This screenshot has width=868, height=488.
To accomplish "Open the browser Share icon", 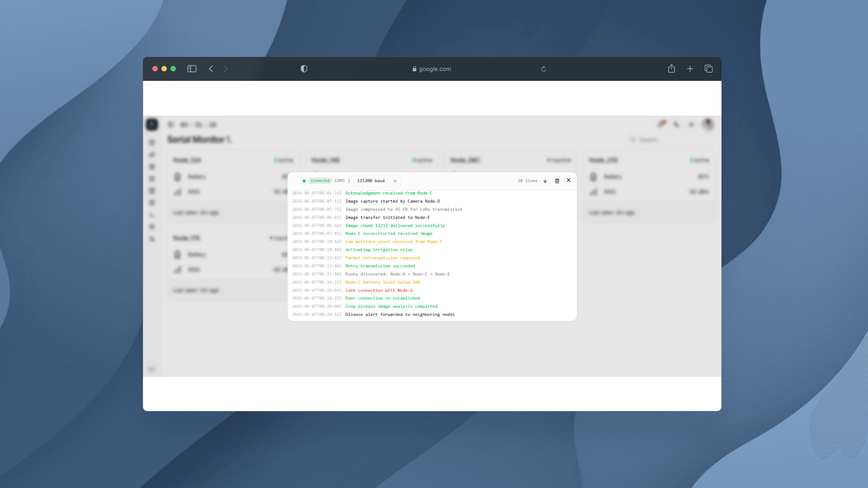I will [x=671, y=69].
